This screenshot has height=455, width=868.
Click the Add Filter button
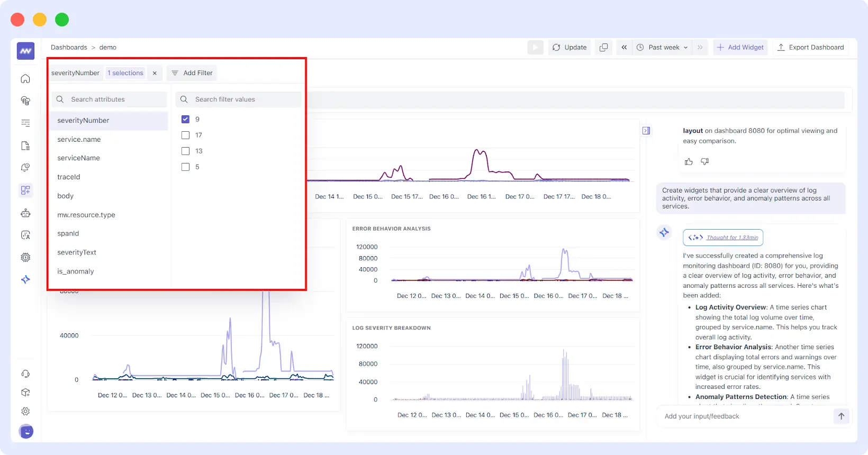192,73
